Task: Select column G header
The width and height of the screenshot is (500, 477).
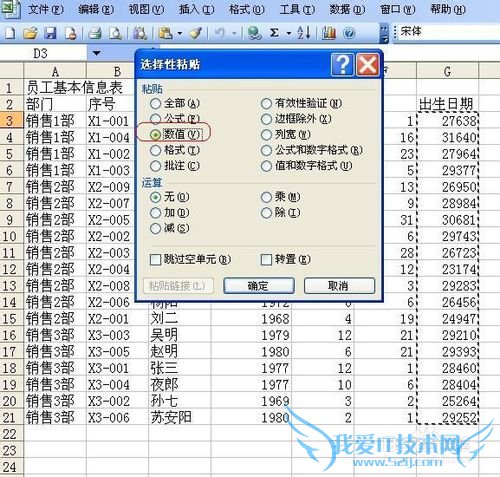Action: [447, 71]
